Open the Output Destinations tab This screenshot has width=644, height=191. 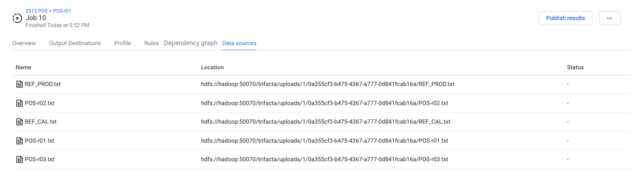75,43
